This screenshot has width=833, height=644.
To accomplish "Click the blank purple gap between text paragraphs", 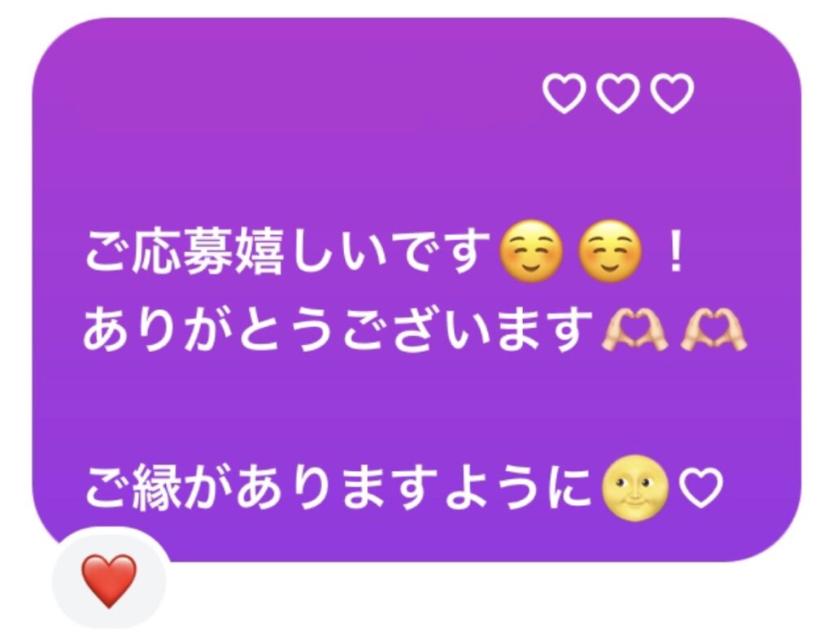I will coord(414,409).
